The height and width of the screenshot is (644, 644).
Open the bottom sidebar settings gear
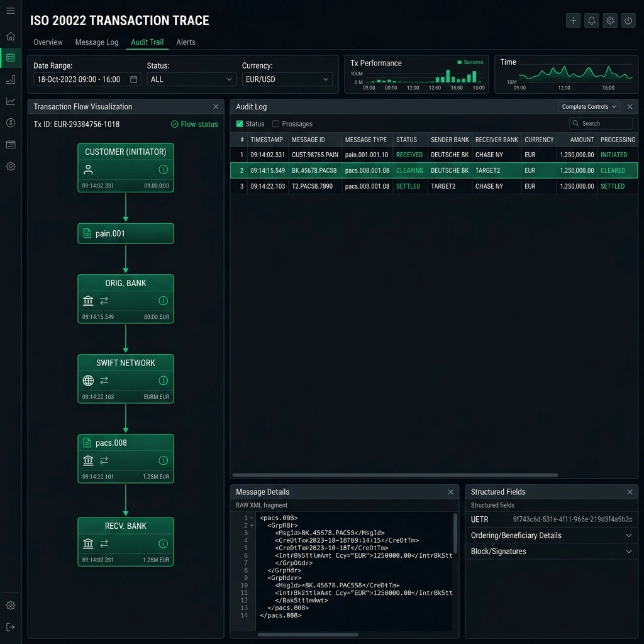(x=11, y=605)
